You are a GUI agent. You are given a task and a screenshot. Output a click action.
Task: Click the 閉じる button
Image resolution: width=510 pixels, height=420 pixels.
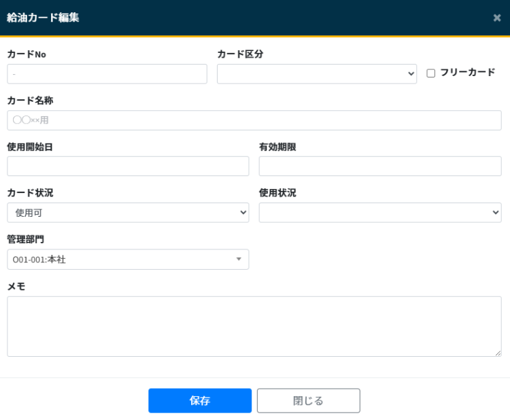pos(308,400)
